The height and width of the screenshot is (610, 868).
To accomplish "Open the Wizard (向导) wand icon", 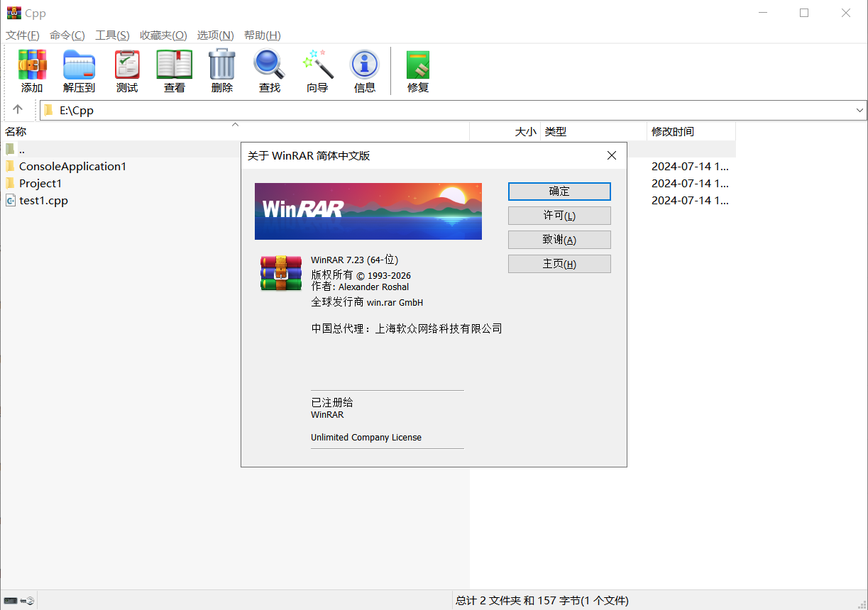I will pos(317,65).
